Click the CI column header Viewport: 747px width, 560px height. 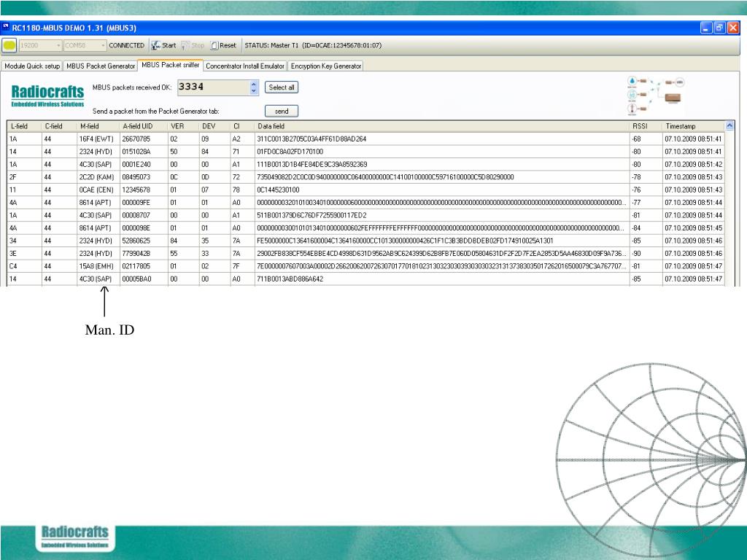242,126
